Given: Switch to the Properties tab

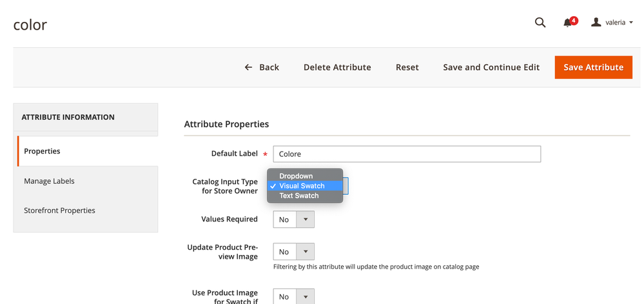Looking at the screenshot, I should [x=42, y=151].
